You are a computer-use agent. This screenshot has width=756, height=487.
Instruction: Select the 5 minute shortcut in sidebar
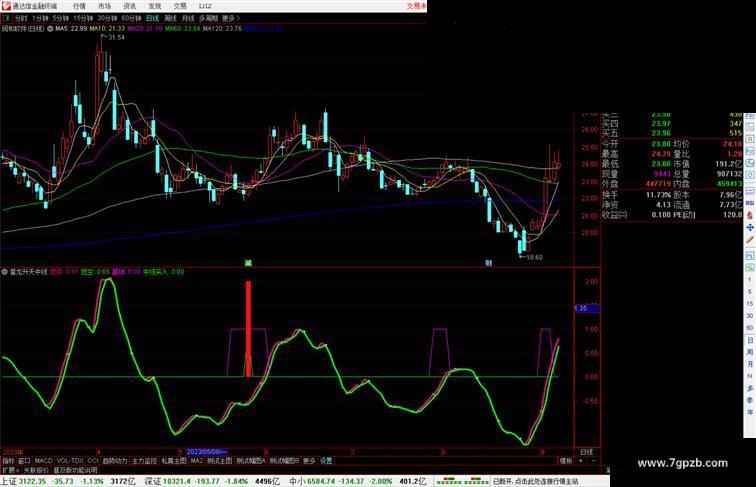click(x=750, y=292)
